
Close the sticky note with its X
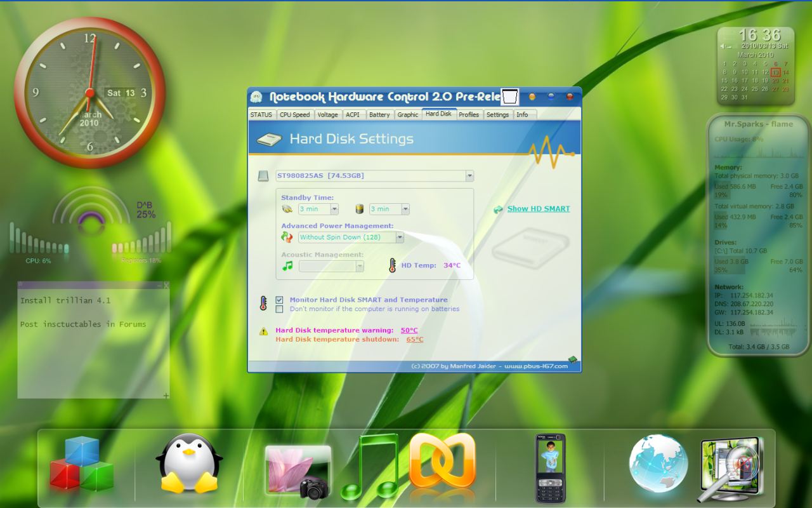[166, 286]
